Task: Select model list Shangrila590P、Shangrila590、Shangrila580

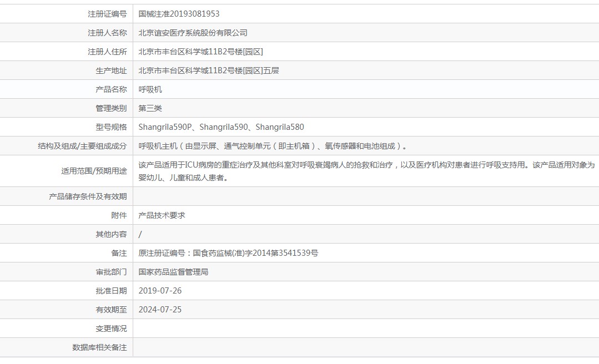Action: (x=221, y=127)
